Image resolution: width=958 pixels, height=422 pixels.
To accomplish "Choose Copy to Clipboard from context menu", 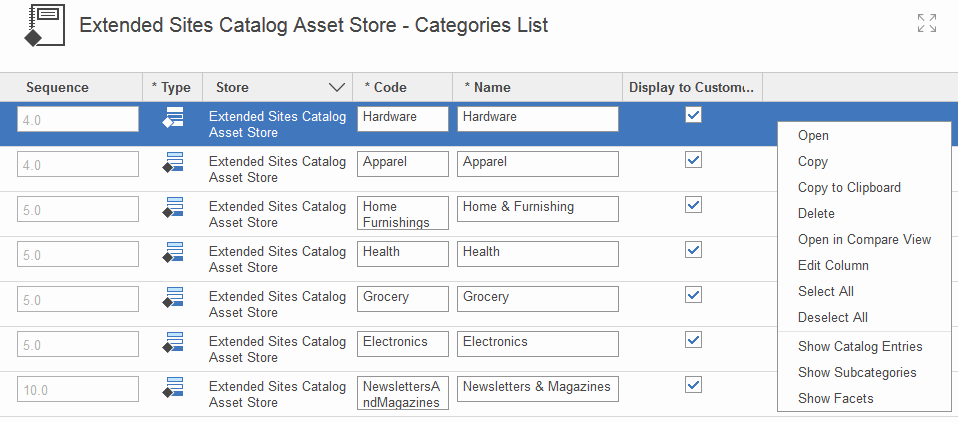I will pos(849,188).
